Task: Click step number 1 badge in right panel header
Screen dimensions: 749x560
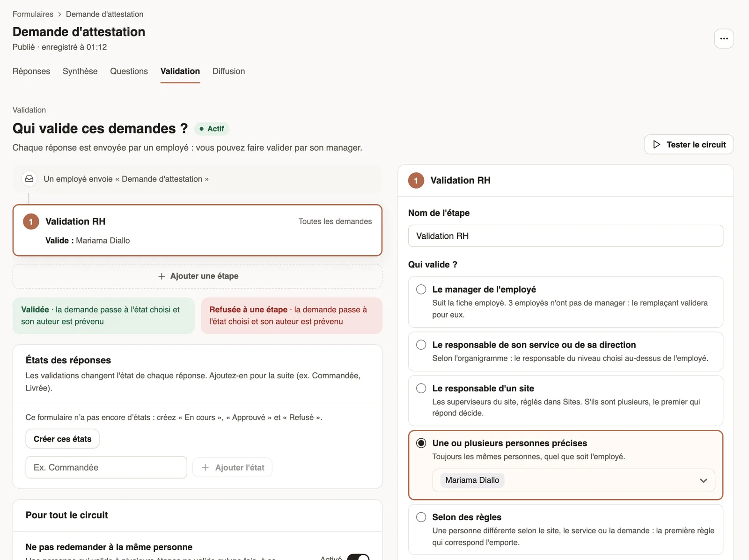Action: [416, 180]
